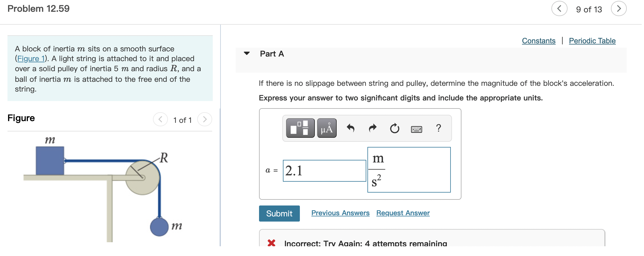Go to the previous problem arrow
This screenshot has width=644, height=256.
(x=559, y=9)
